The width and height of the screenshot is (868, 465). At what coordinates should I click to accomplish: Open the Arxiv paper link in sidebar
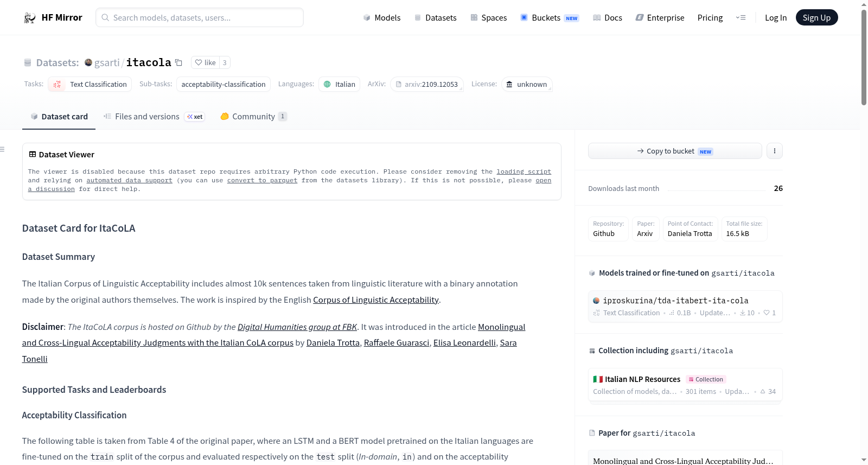pos(646,229)
